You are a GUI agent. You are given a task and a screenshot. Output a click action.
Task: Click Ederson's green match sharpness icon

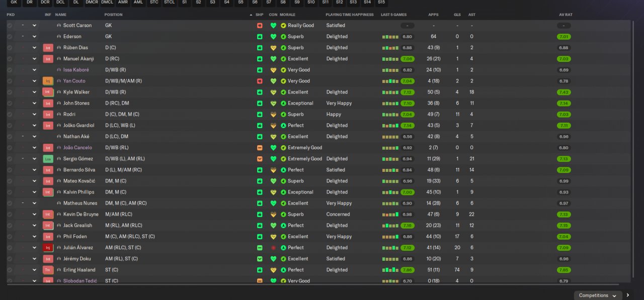[x=260, y=37]
